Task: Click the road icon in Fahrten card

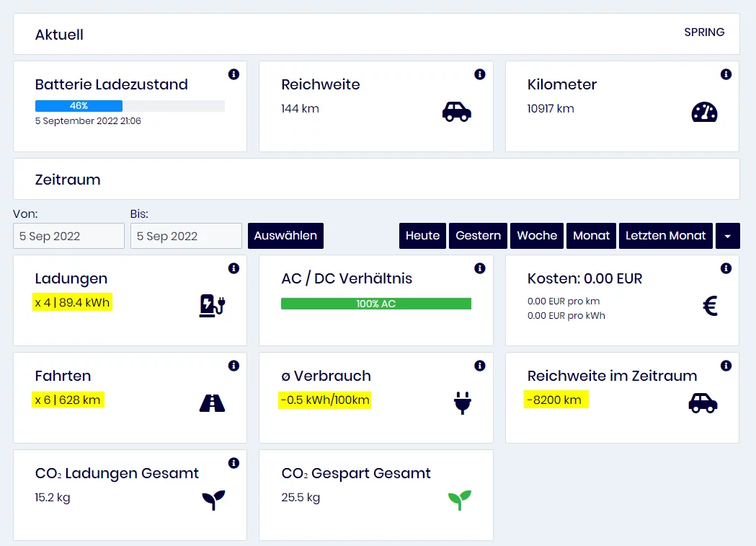Action: pyautogui.click(x=213, y=403)
